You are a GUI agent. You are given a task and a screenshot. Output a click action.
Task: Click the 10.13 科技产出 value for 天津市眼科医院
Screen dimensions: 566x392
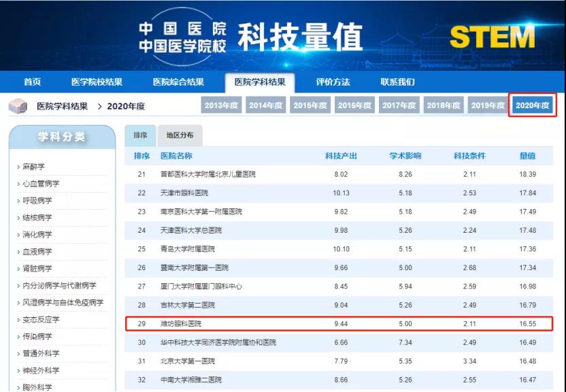tap(341, 193)
